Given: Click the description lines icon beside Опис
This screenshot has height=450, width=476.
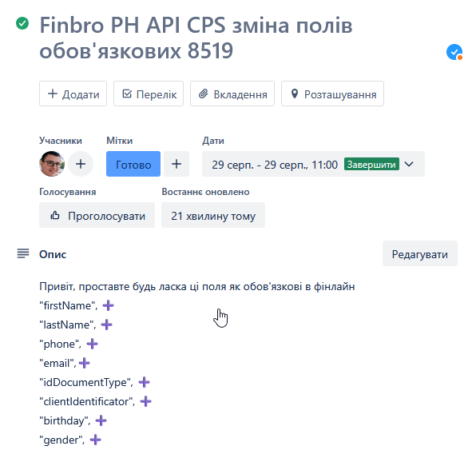Looking at the screenshot, I should point(23,253).
